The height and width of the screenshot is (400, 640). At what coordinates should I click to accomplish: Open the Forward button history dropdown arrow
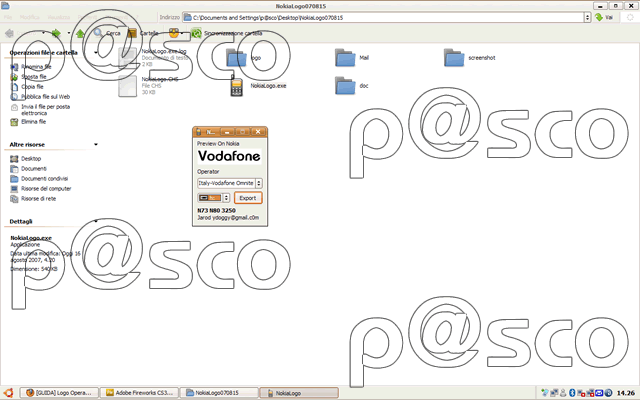point(69,33)
